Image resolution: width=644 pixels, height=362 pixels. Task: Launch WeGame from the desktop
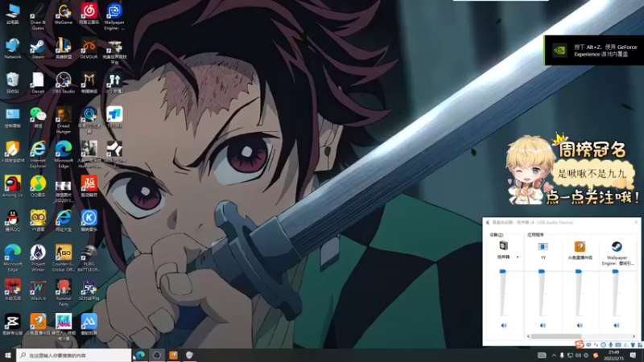tap(64, 14)
